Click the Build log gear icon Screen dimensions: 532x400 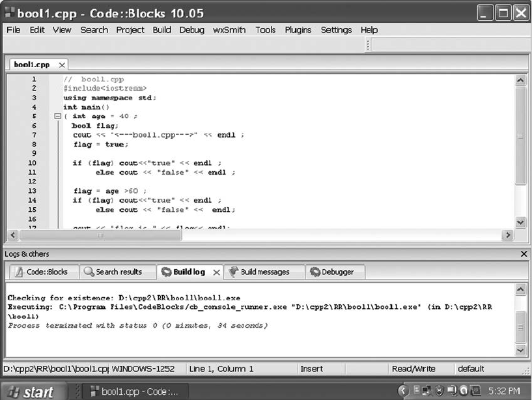coord(166,272)
